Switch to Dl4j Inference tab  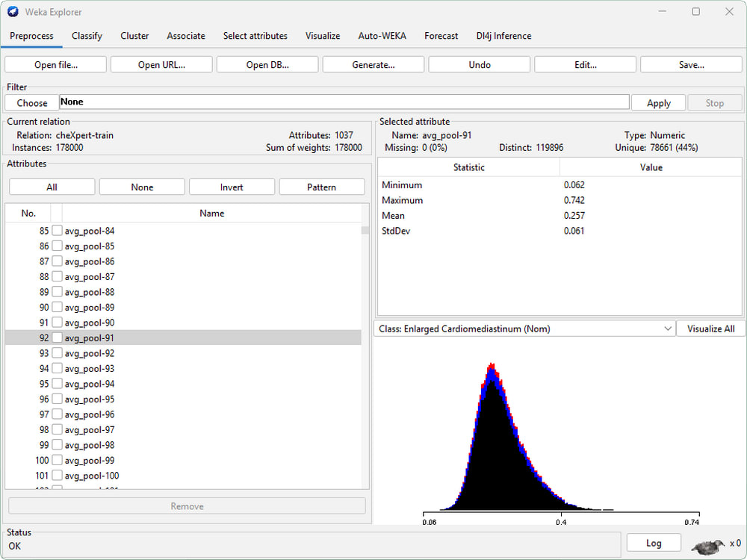pos(503,36)
